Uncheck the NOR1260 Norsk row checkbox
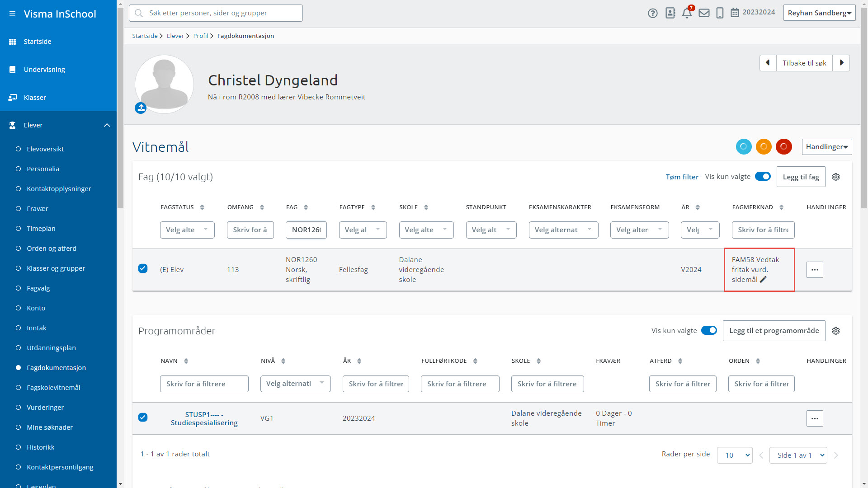 143,268
